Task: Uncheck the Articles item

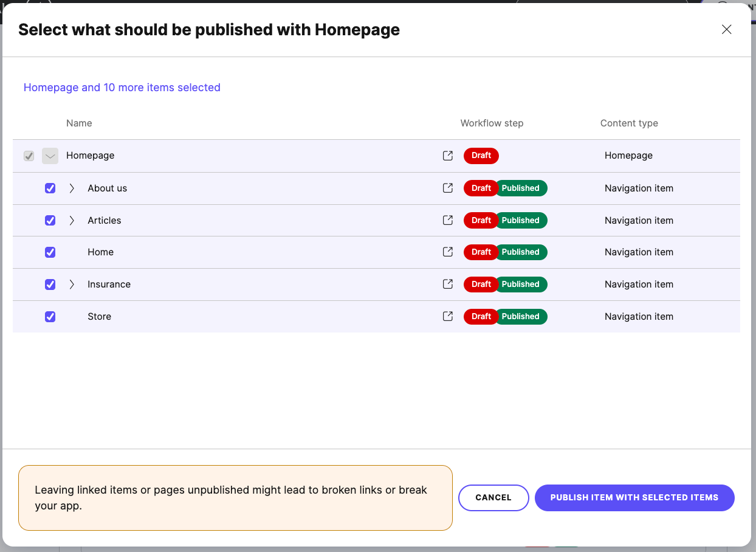Action: pyautogui.click(x=50, y=220)
